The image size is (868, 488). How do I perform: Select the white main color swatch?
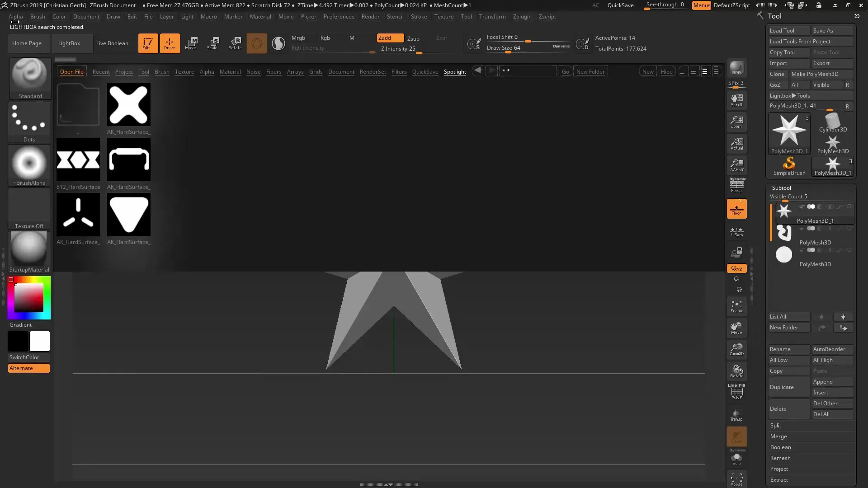click(x=40, y=341)
